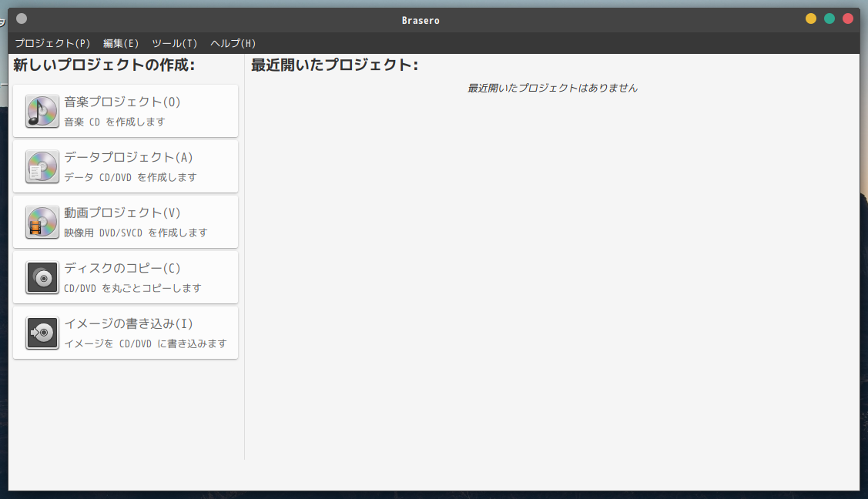Click the data disc document icon
This screenshot has height=499, width=868.
[42, 166]
